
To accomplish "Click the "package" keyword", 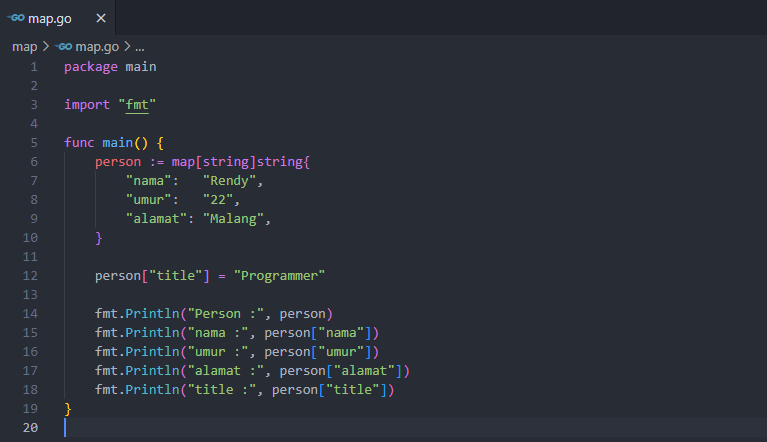I will [x=91, y=67].
